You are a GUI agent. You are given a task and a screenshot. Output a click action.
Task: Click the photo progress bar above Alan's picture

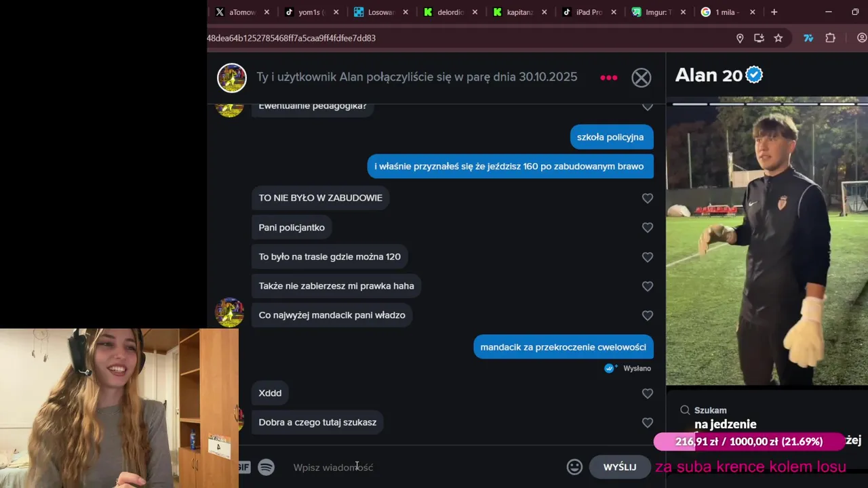767,104
